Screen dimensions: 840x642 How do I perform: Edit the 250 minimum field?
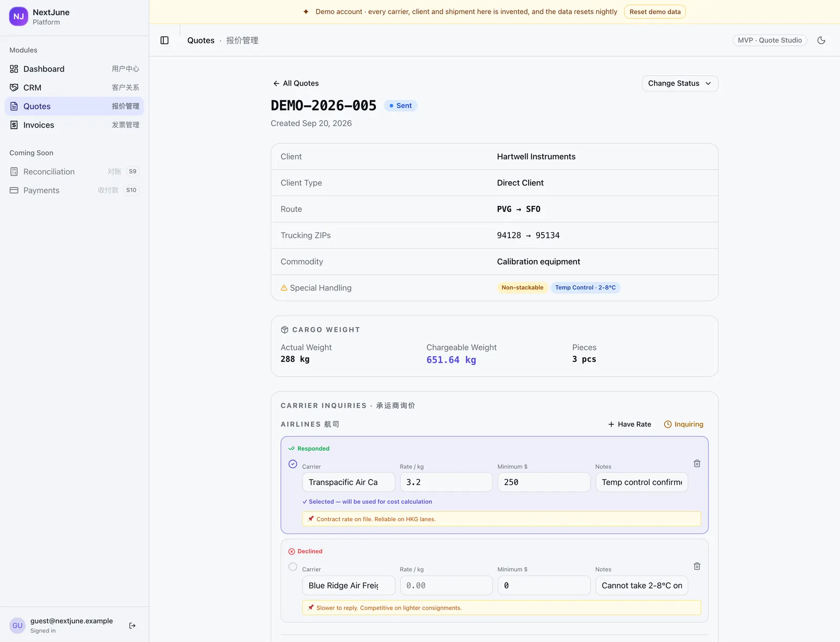click(x=544, y=482)
